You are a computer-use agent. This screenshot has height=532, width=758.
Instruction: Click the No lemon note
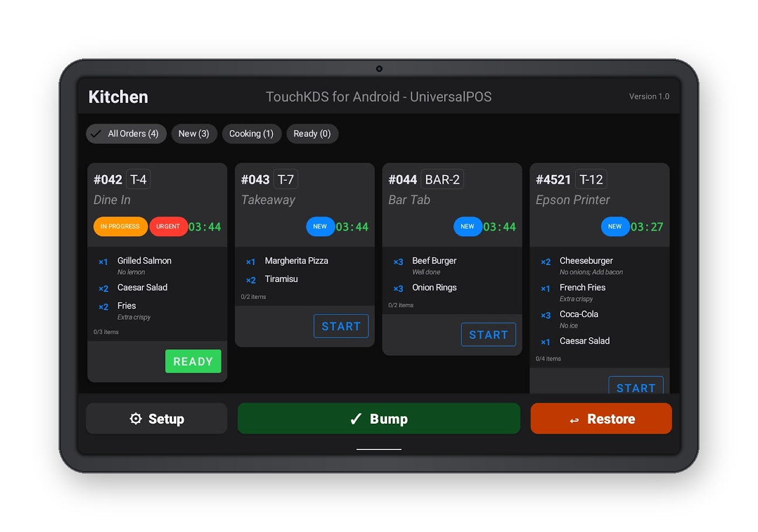click(x=131, y=272)
